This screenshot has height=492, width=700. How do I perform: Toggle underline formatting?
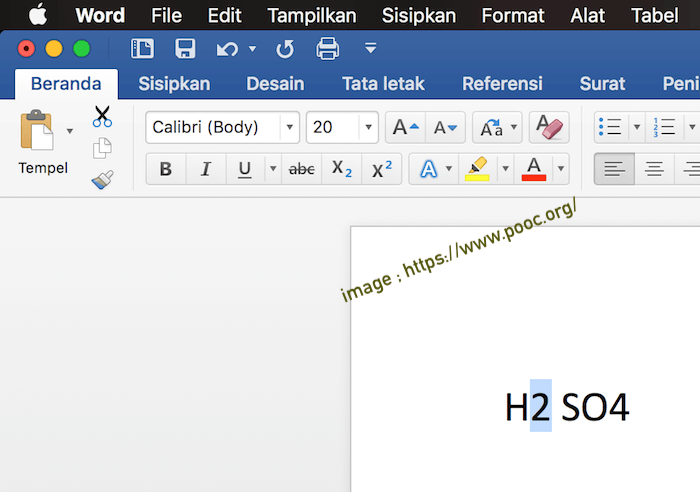coord(245,169)
